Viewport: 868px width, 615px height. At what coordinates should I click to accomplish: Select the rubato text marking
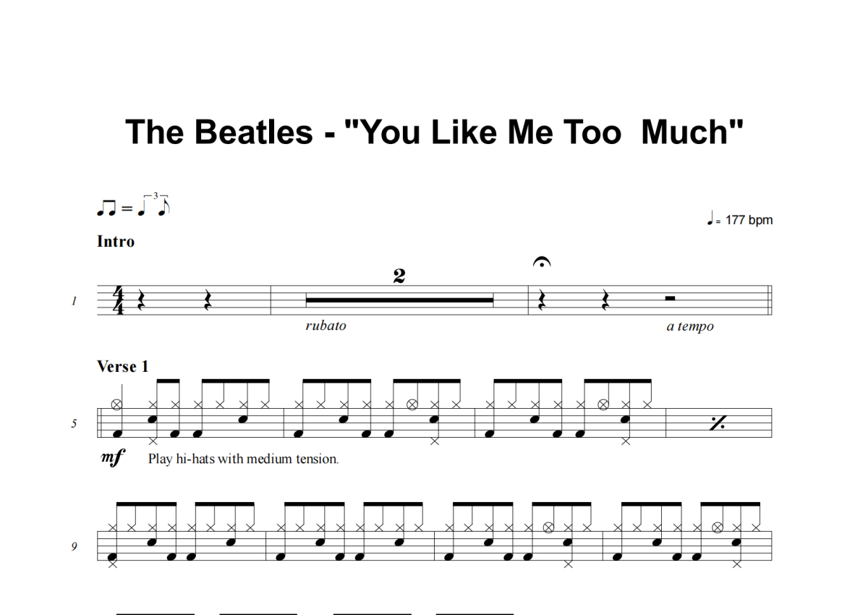click(x=325, y=326)
